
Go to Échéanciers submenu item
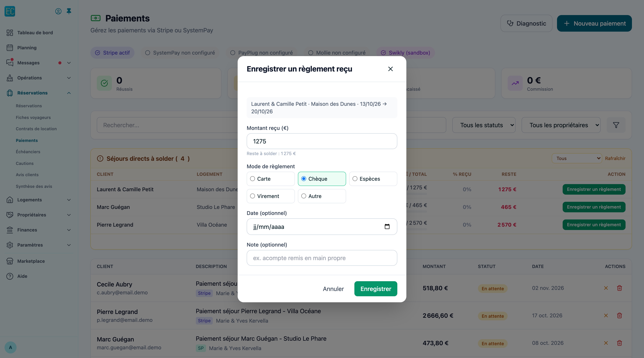tap(28, 152)
